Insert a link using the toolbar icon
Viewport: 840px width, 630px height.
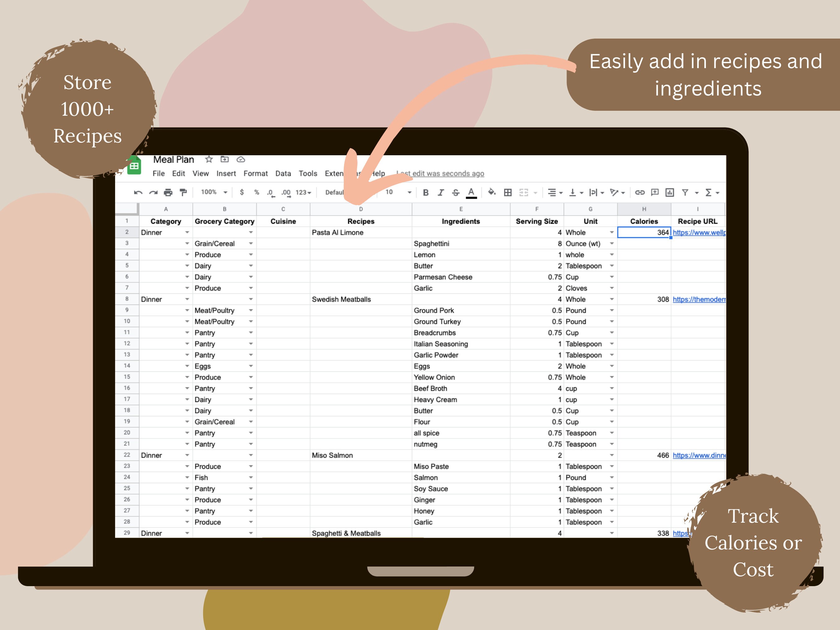(x=640, y=193)
